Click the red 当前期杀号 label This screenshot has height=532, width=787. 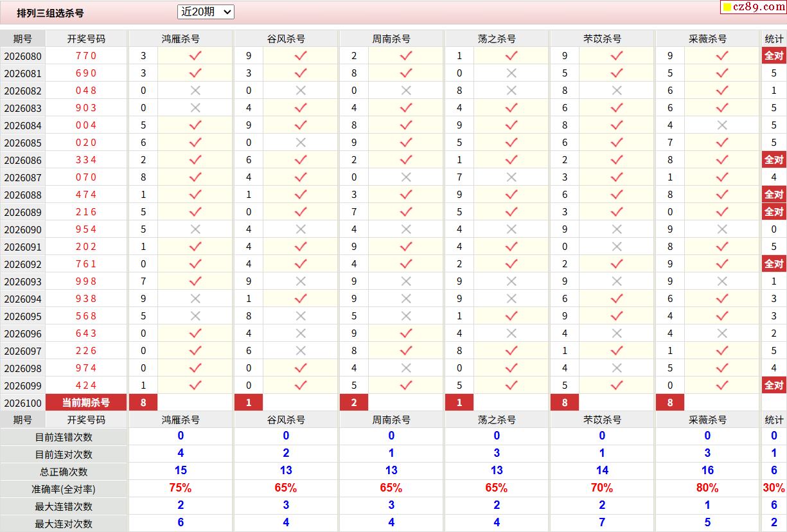(86, 403)
